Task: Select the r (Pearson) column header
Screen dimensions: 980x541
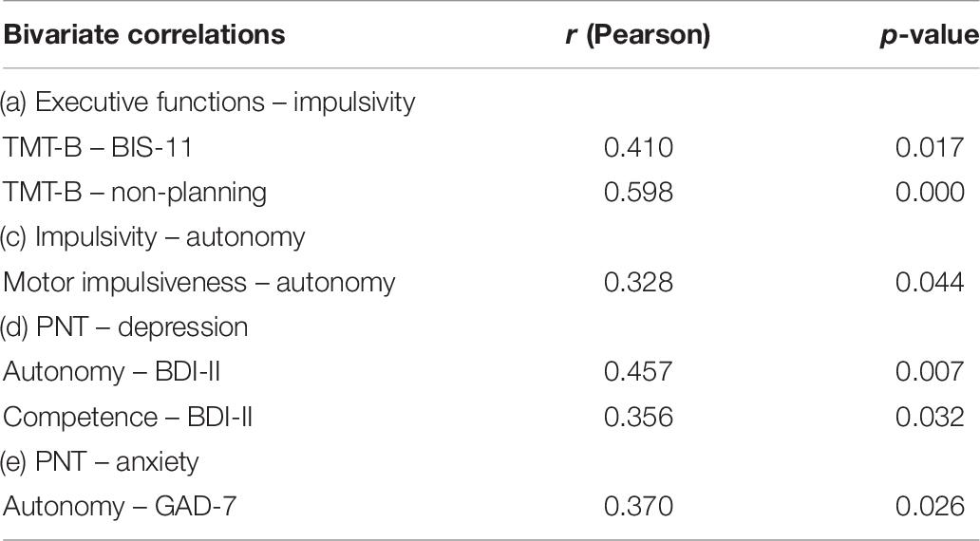Action: click(638, 35)
